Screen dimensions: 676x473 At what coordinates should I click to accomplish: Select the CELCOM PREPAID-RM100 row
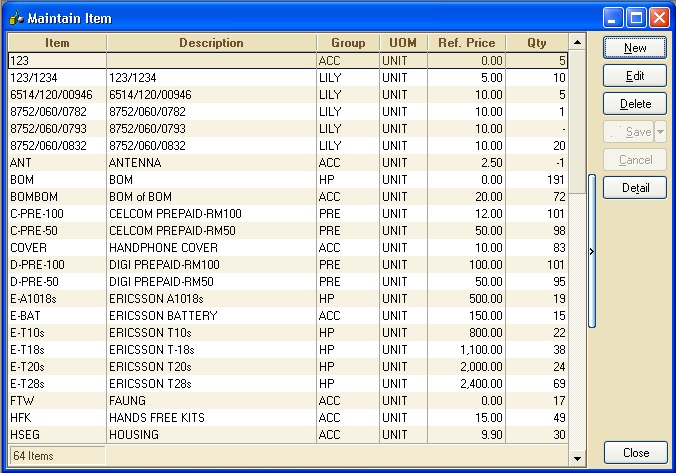tap(288, 213)
